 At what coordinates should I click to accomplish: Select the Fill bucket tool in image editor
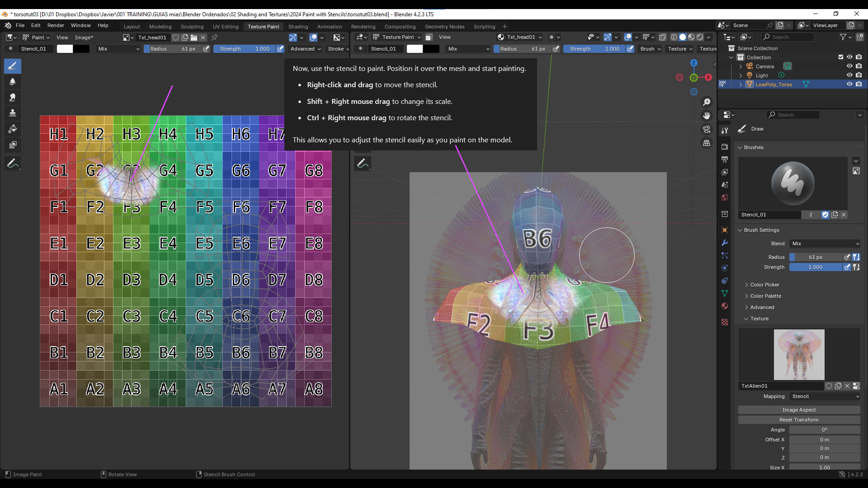[13, 129]
